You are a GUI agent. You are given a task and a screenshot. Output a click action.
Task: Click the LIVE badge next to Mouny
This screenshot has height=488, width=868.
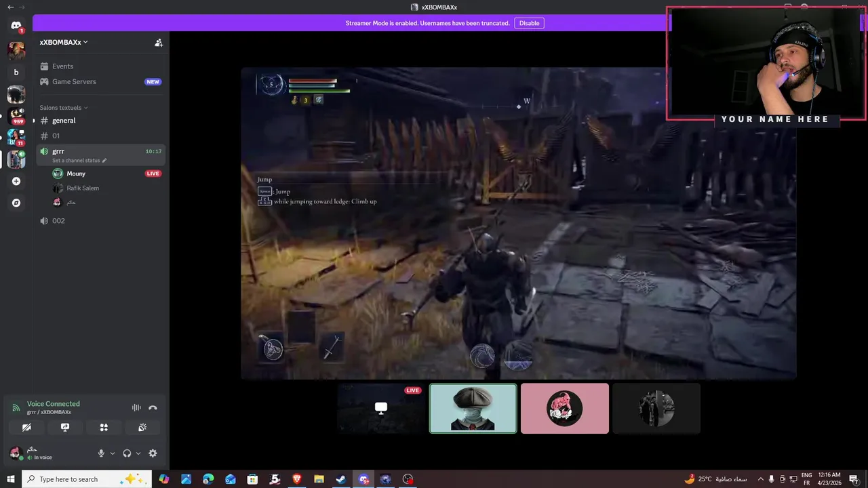point(153,174)
